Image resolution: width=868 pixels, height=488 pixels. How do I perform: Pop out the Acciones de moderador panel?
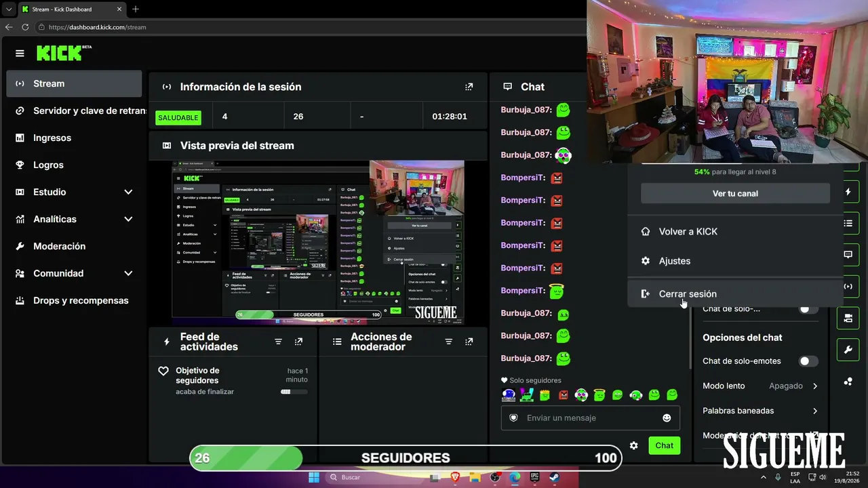[x=469, y=342]
